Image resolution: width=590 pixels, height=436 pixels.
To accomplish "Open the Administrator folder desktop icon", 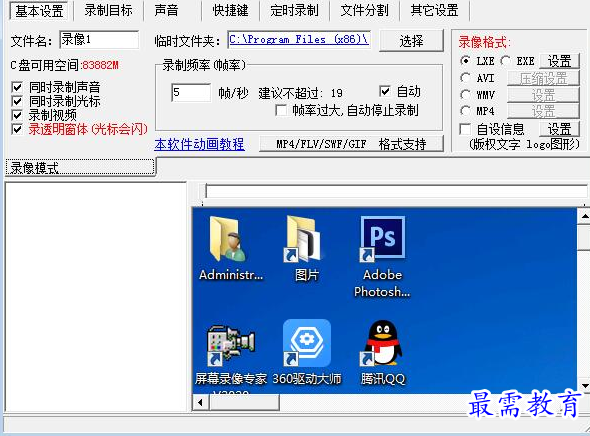I will [x=228, y=239].
